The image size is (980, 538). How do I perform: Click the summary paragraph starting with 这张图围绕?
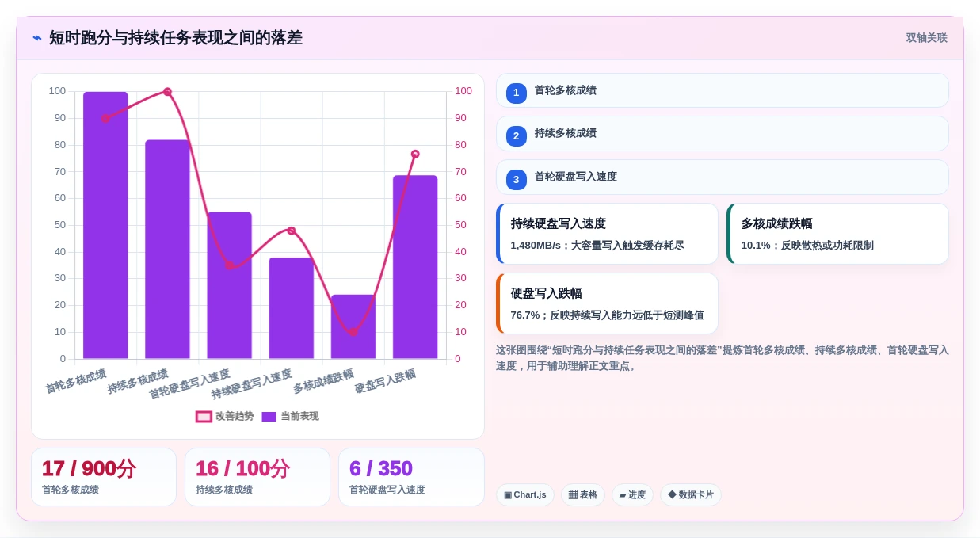click(722, 358)
